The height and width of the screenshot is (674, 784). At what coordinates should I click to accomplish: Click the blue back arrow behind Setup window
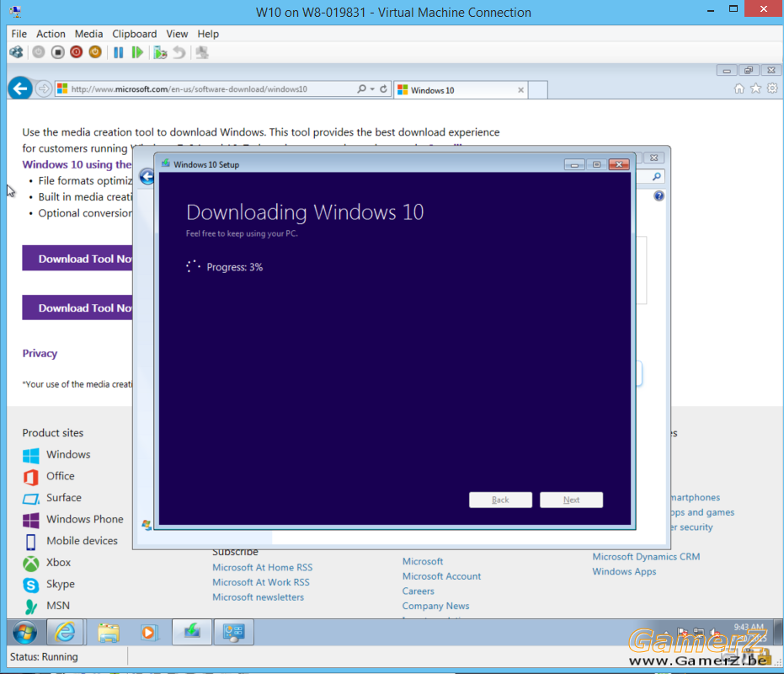(147, 177)
